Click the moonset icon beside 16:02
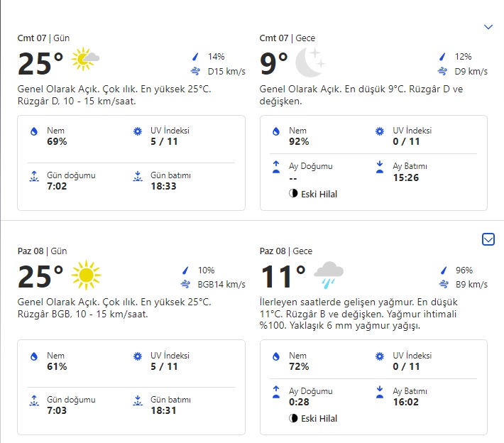 (x=380, y=391)
